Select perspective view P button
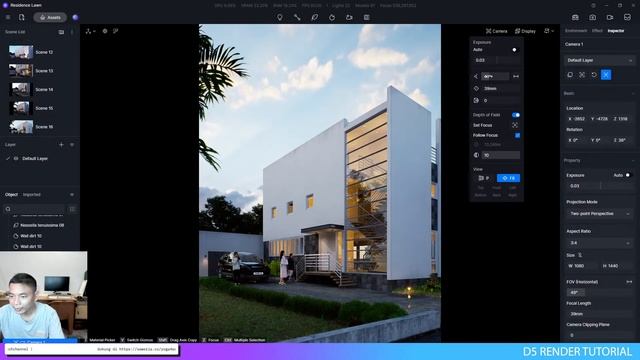The image size is (640, 360). [484, 178]
